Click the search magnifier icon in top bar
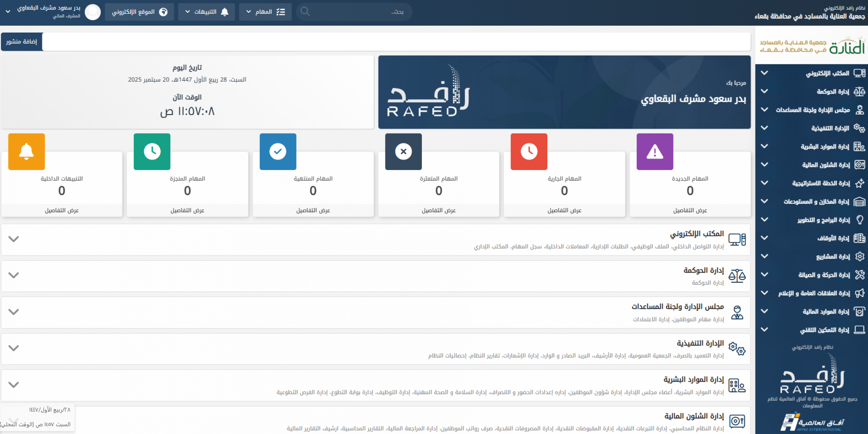Image resolution: width=868 pixels, height=434 pixels. coord(305,12)
